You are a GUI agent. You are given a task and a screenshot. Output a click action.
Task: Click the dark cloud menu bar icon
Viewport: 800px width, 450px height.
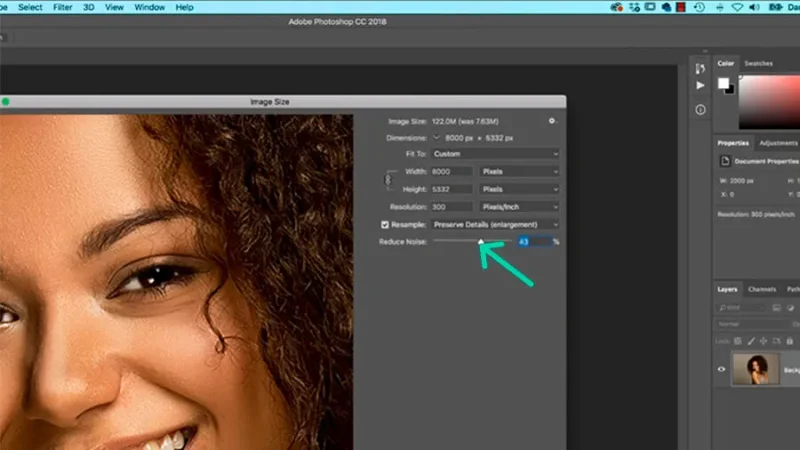coord(666,7)
